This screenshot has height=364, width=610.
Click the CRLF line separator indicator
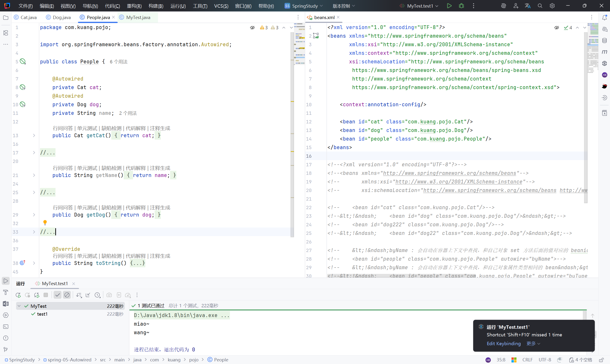point(527,359)
